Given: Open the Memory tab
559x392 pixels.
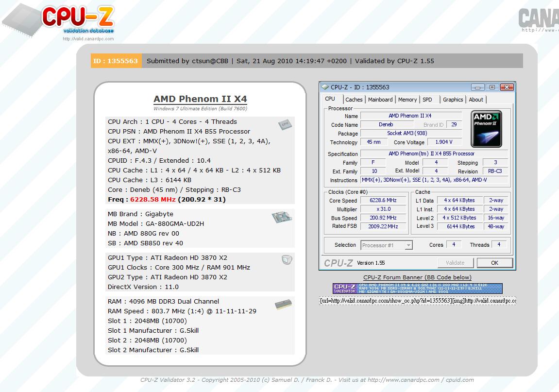Looking at the screenshot, I should [407, 100].
